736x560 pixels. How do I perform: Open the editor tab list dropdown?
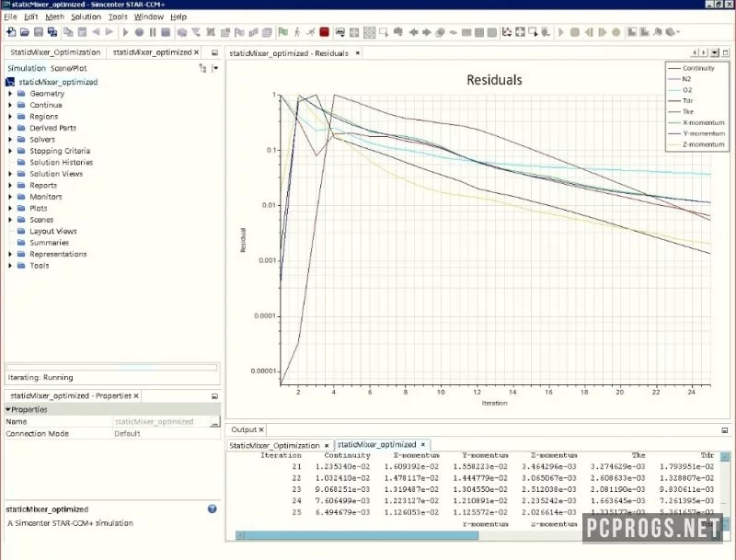715,52
